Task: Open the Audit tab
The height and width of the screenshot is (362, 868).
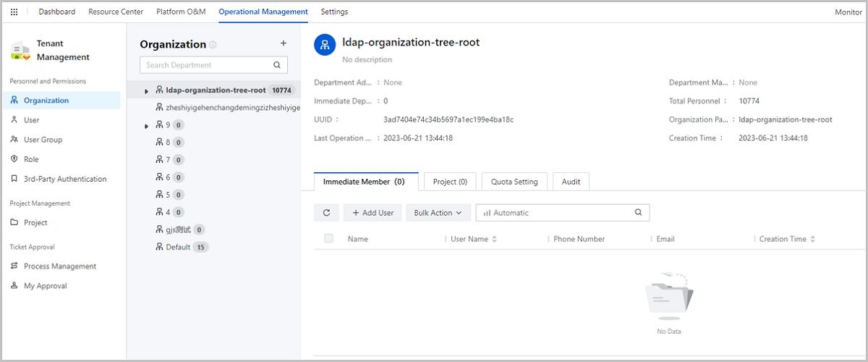Action: [571, 182]
